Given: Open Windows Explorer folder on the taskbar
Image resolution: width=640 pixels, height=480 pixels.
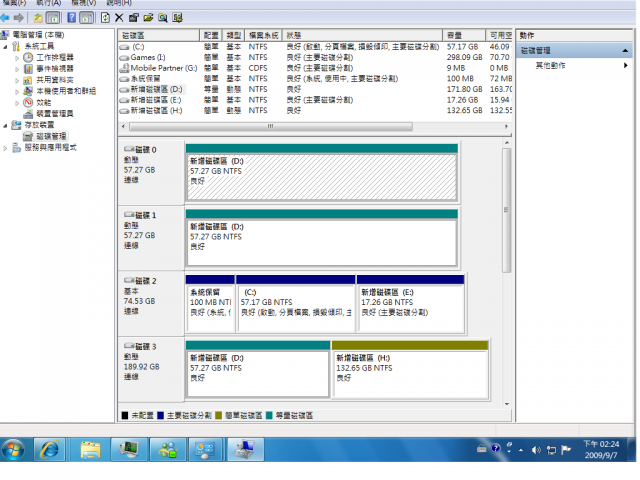Looking at the screenshot, I should click(90, 449).
